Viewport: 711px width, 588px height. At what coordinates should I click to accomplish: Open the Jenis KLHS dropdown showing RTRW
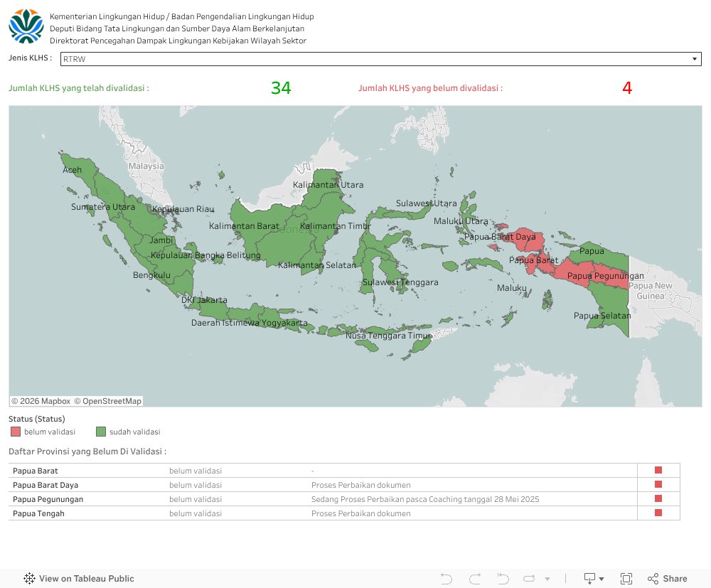pos(381,59)
